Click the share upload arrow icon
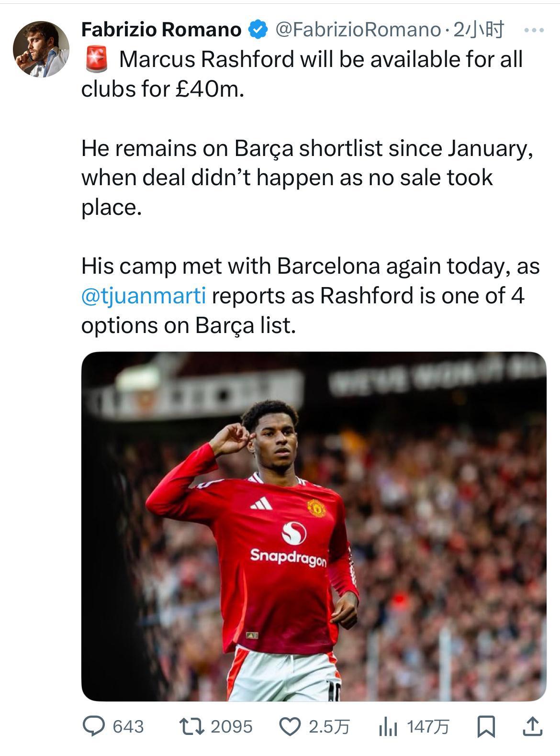The width and height of the screenshot is (560, 756). click(x=531, y=726)
